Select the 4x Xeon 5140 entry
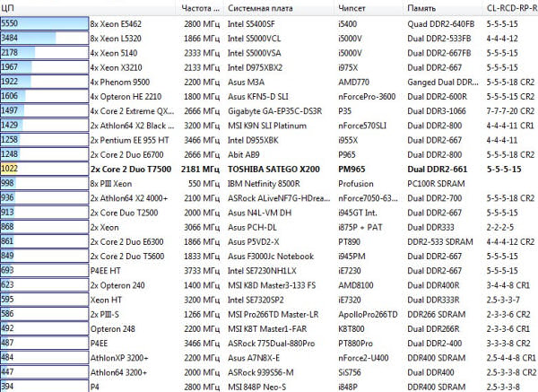Viewport: 538px width, 392px height. click(114, 53)
